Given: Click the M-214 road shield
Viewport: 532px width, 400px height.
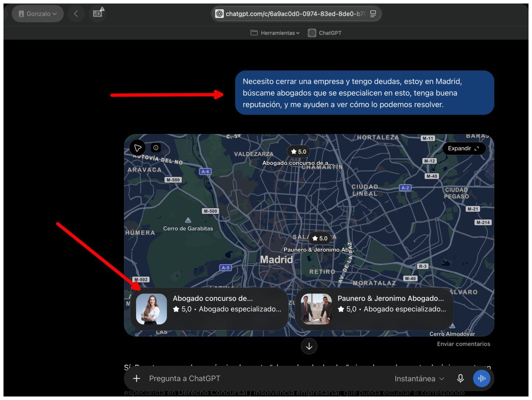Looking at the screenshot, I should (x=483, y=222).
